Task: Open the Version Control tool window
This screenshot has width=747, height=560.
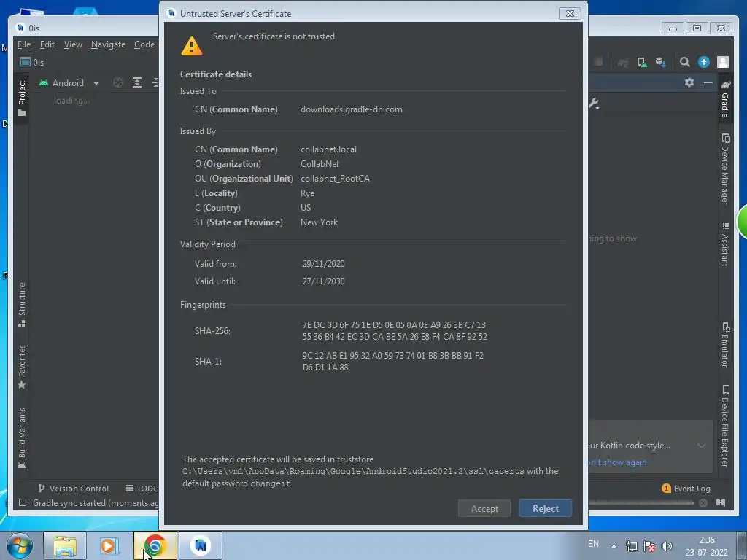Action: point(74,489)
